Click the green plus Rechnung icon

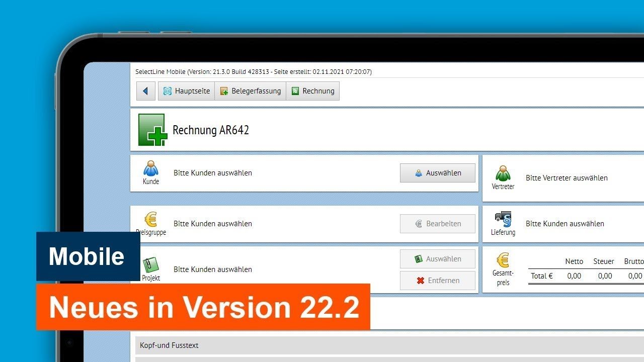[152, 130]
